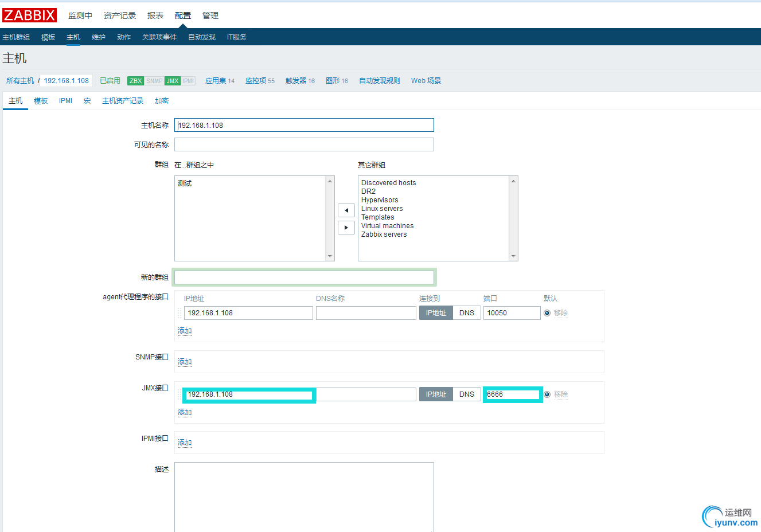The height and width of the screenshot is (532, 761).
Task: Open the 配置 top menu
Action: 183,15
